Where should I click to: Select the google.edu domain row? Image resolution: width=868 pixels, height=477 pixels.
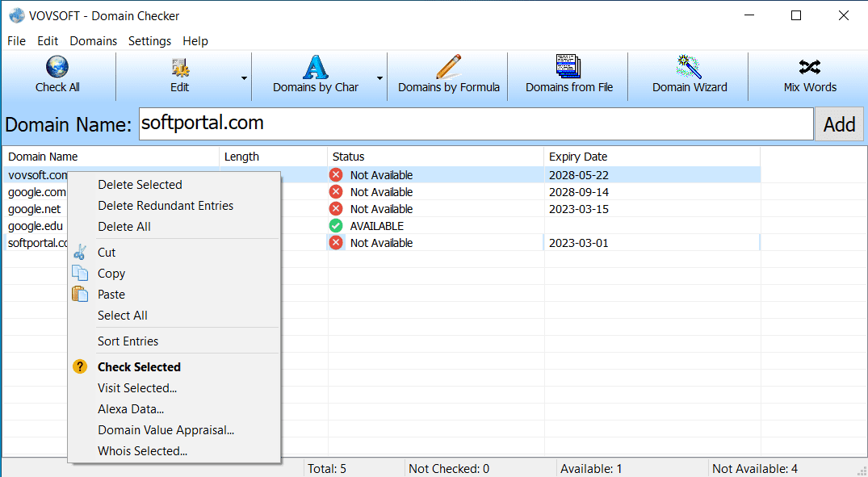(x=381, y=226)
